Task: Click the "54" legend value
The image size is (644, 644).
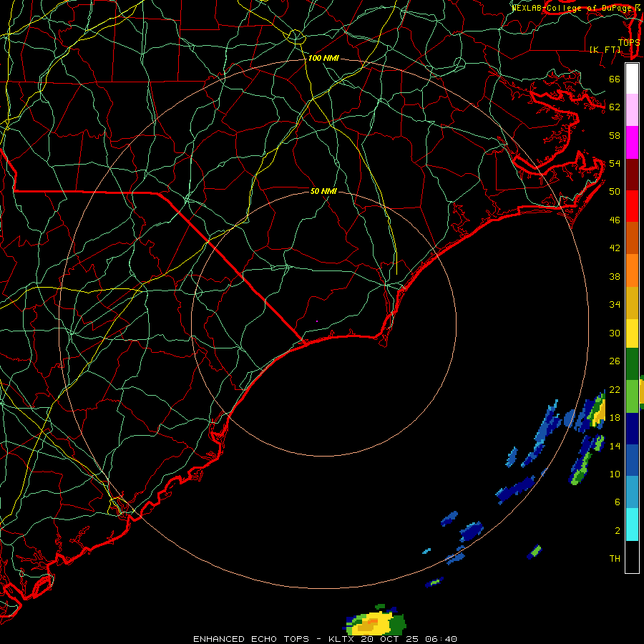Action: coord(615,163)
